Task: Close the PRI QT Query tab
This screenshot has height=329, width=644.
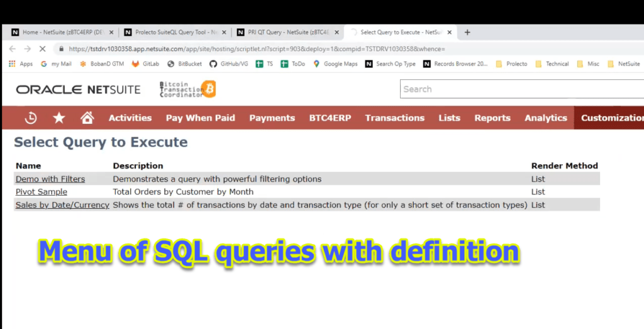Action: 337,32
